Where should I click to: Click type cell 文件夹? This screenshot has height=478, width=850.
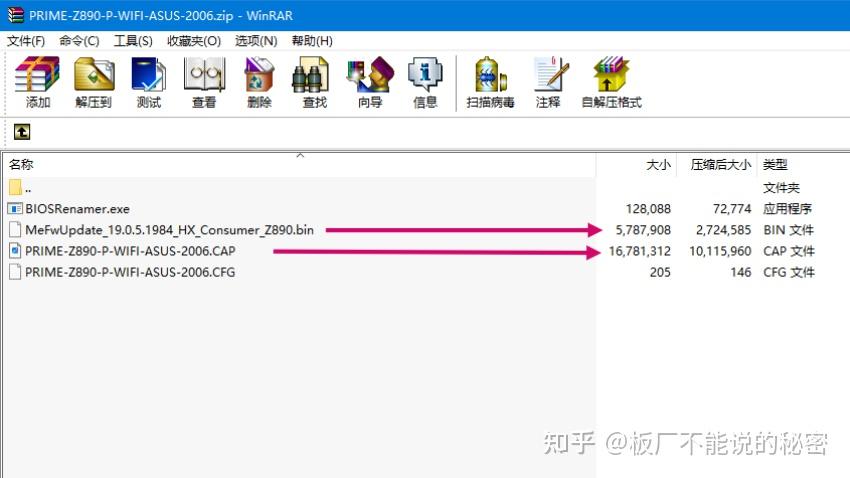click(781, 188)
